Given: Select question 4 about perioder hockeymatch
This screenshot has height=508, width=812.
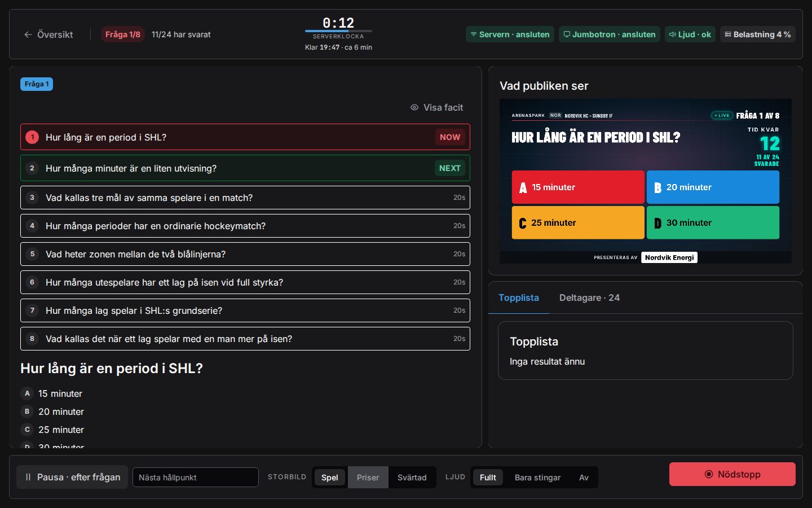Looking at the screenshot, I should tap(245, 226).
